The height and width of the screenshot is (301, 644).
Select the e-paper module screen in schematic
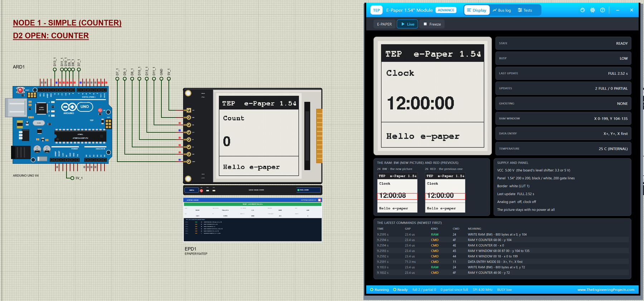click(x=259, y=135)
